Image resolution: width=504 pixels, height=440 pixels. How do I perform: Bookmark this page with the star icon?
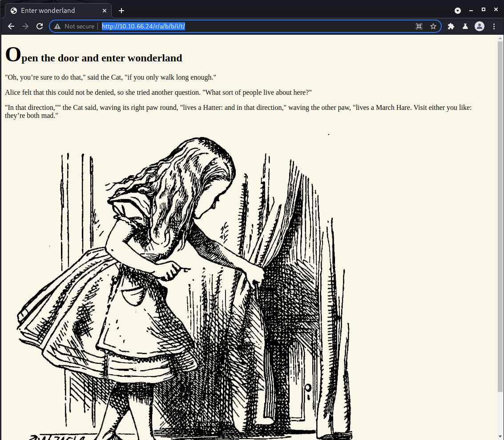coord(433,26)
